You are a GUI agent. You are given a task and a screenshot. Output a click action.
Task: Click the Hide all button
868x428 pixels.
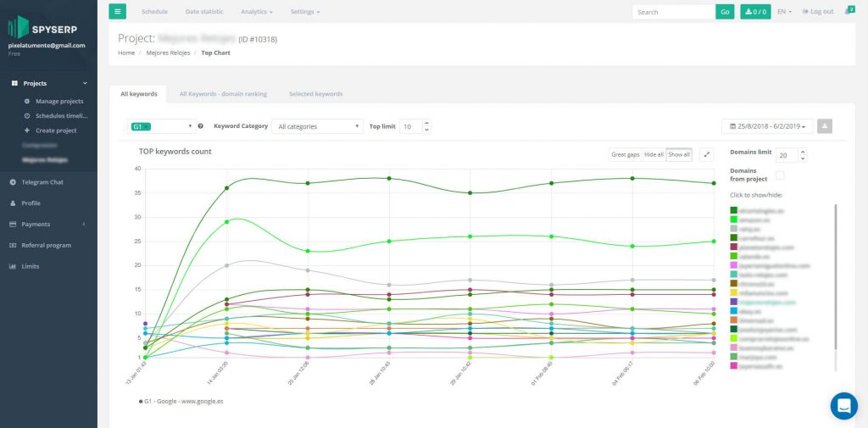point(654,154)
